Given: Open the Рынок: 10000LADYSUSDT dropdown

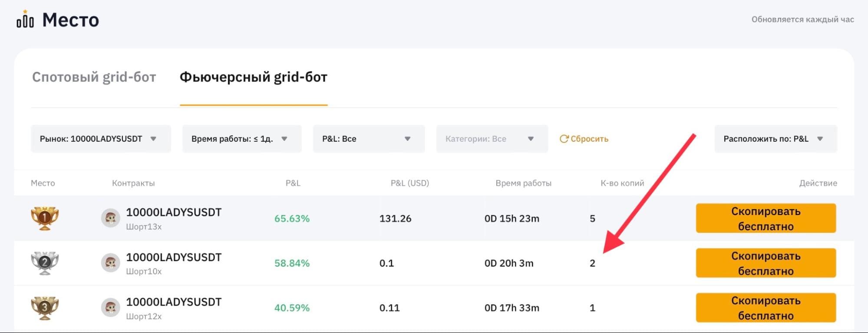Looking at the screenshot, I should (x=101, y=139).
